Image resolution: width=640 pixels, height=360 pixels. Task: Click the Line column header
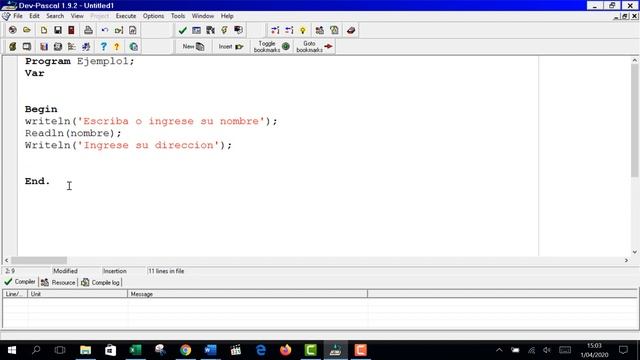pyautogui.click(x=15, y=294)
